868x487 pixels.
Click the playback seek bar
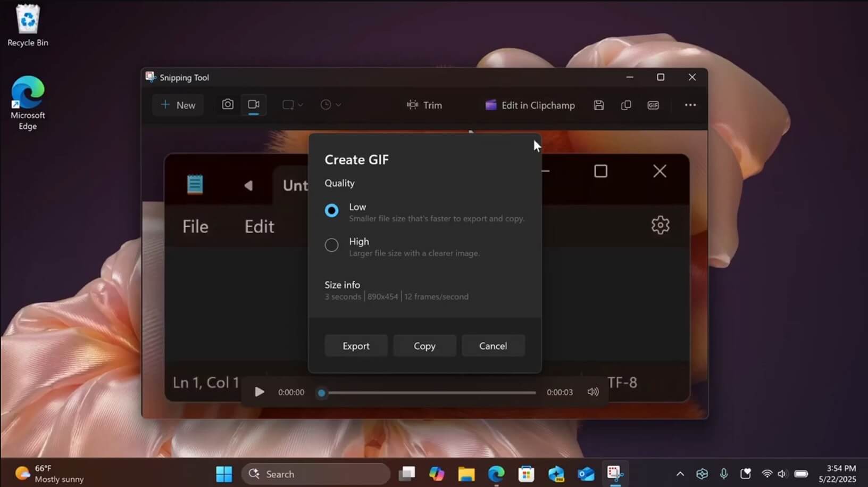pyautogui.click(x=425, y=392)
